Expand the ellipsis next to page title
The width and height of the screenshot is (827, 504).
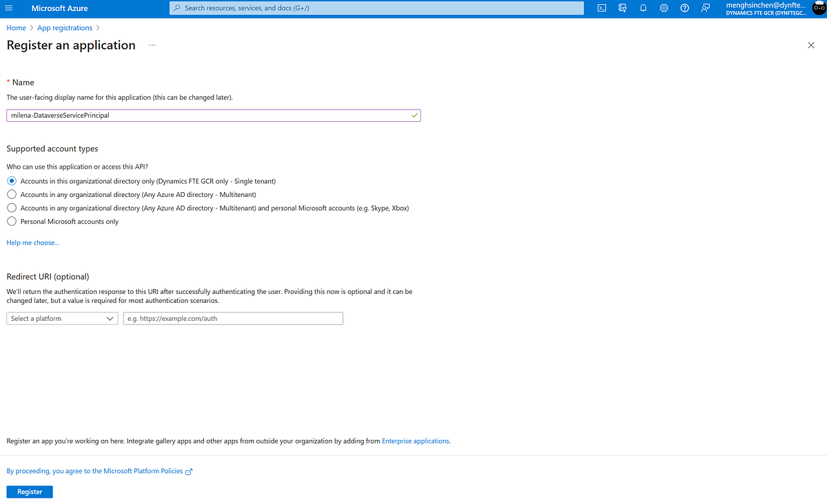tap(152, 45)
